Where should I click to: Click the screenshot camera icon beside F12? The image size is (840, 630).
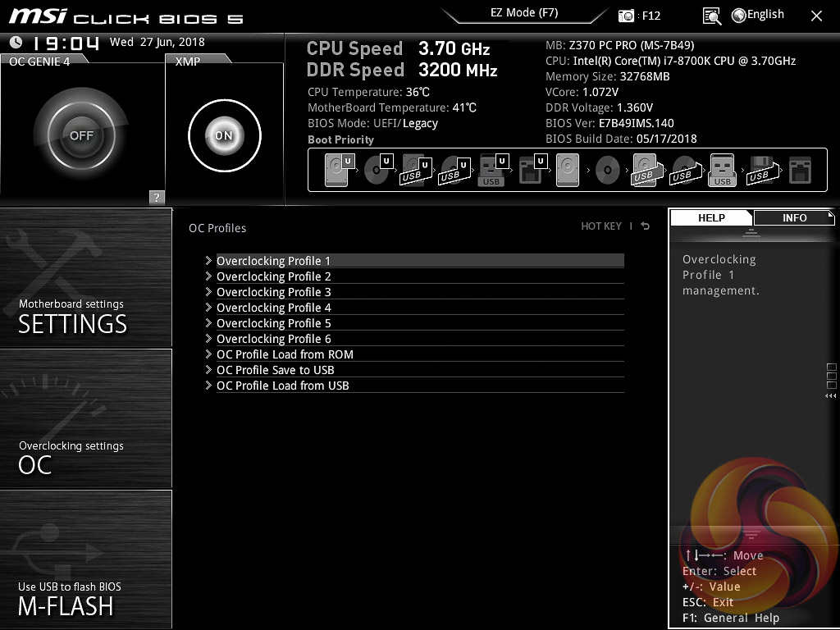(626, 16)
